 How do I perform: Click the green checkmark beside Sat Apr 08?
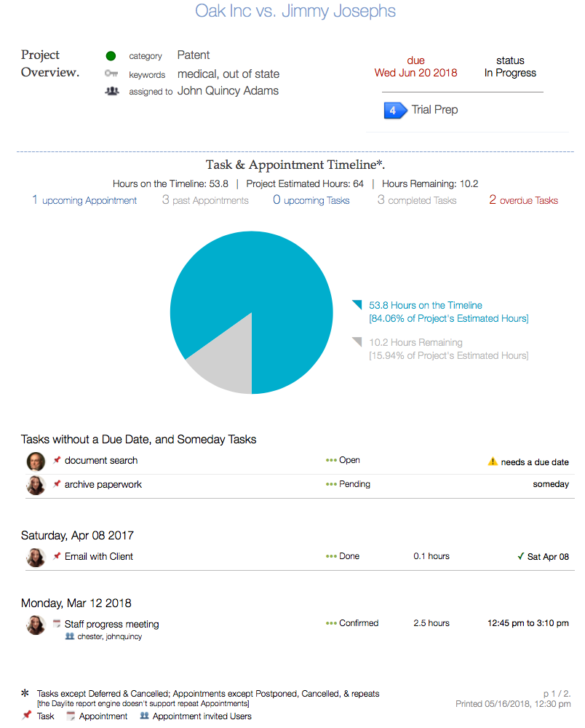520,556
